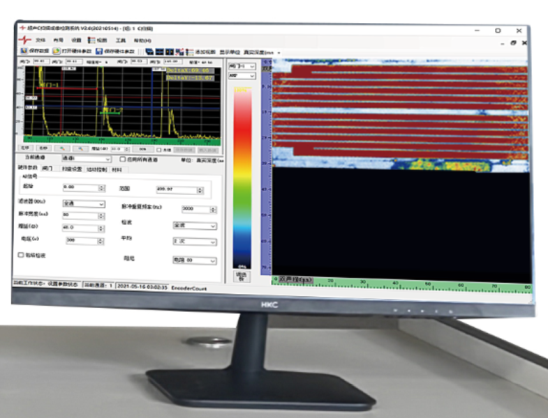
Task: Open the 布局 (Layout) menu
Action: tap(58, 40)
